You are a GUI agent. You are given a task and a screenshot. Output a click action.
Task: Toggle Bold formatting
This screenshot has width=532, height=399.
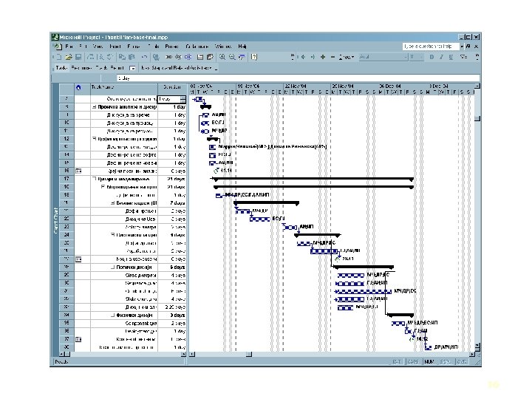click(432, 57)
